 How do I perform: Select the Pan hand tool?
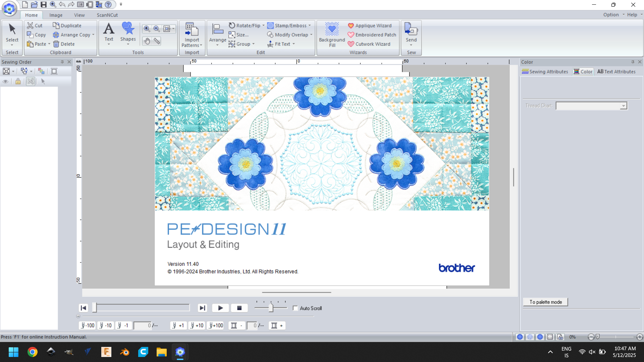[x=147, y=41]
